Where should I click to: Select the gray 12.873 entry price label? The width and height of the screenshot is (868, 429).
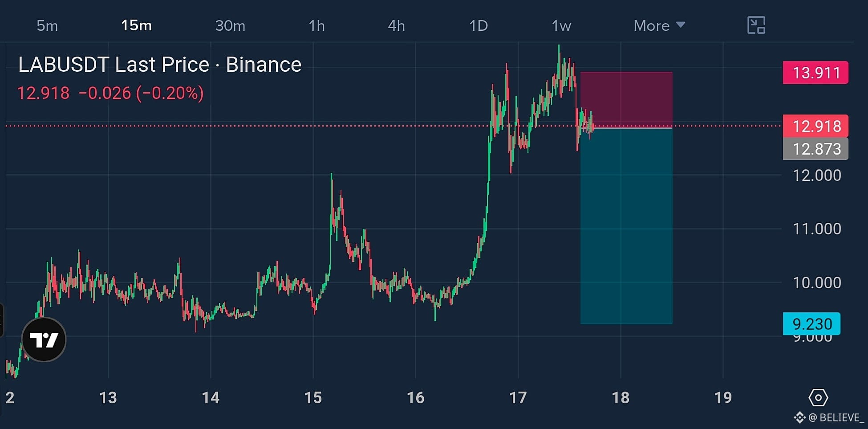pyautogui.click(x=816, y=149)
